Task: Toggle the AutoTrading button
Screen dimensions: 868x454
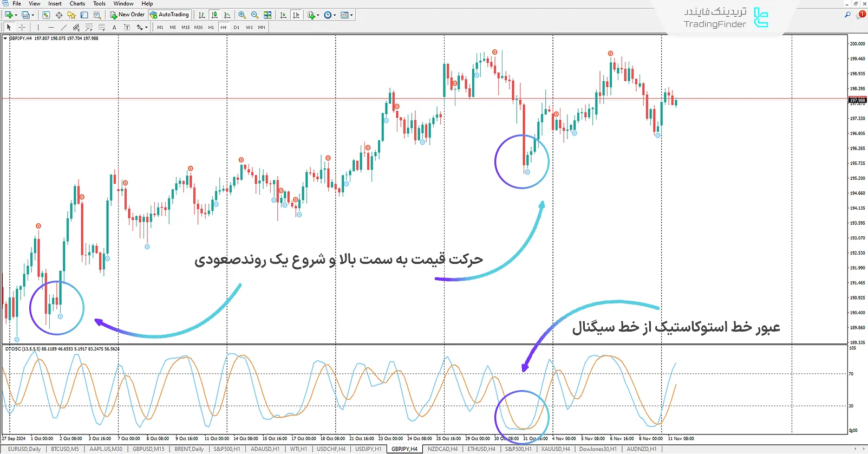Action: [x=169, y=15]
